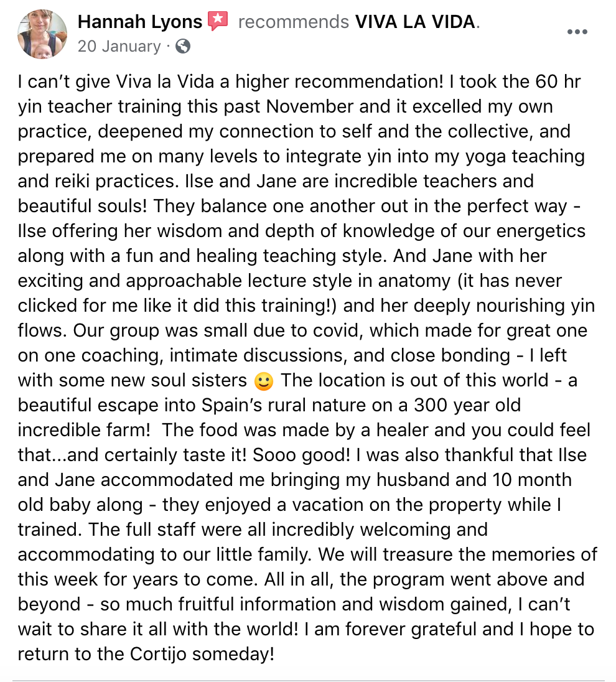Click the word "November" in the review
The image size is (616, 682).
click(310, 106)
